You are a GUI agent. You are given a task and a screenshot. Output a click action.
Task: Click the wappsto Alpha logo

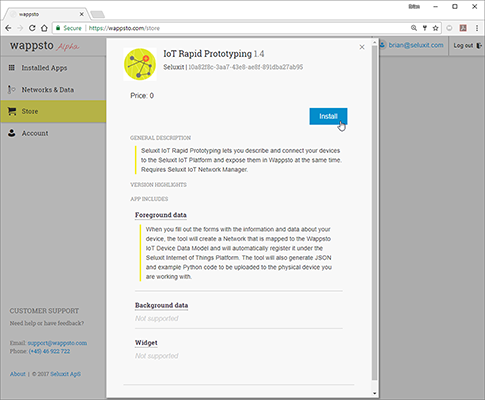pos(44,46)
